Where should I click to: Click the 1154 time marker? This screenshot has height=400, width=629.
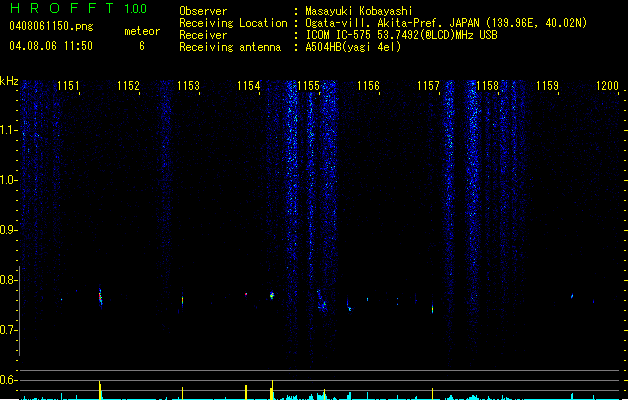(248, 86)
